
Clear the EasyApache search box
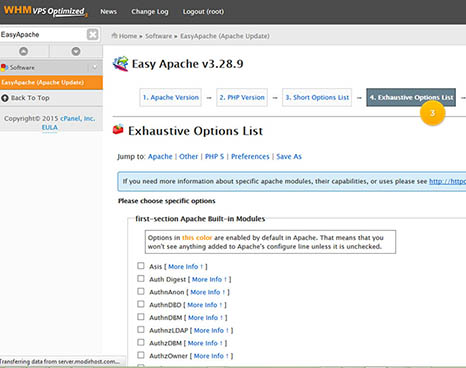click(x=93, y=34)
